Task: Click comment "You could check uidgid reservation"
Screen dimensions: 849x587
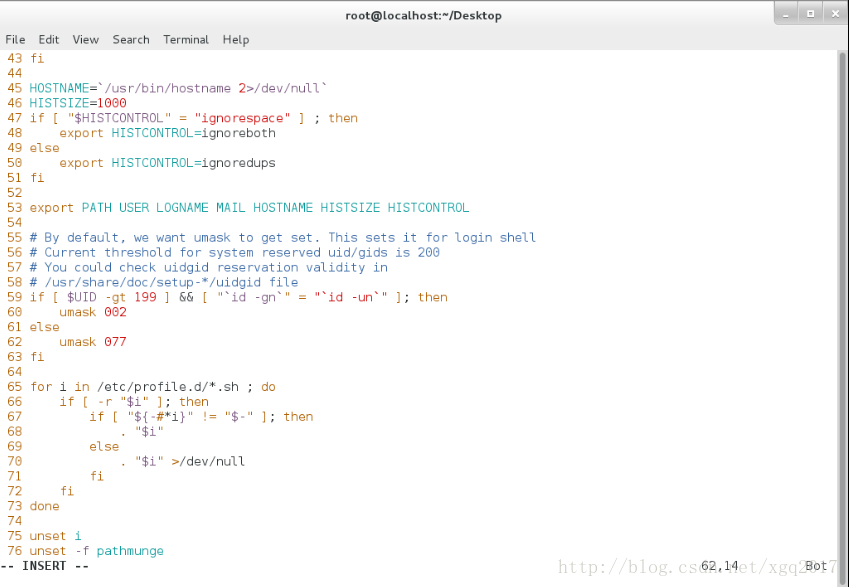Action: click(208, 268)
